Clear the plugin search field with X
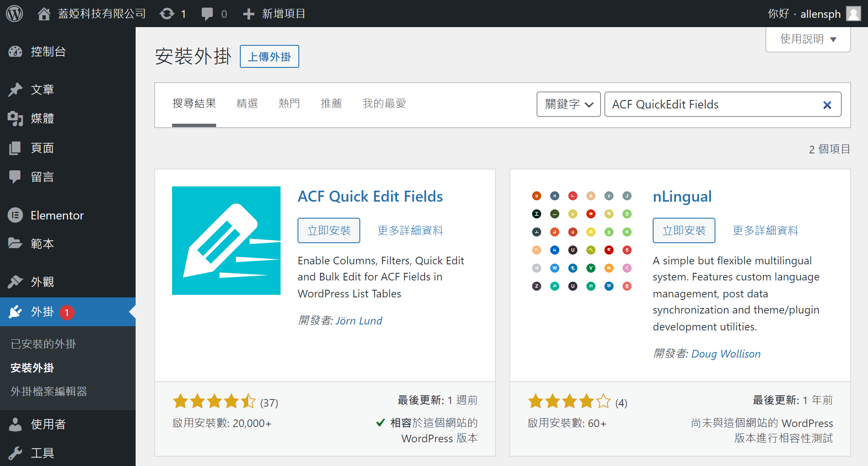Viewport: 868px width, 466px height. tap(827, 105)
